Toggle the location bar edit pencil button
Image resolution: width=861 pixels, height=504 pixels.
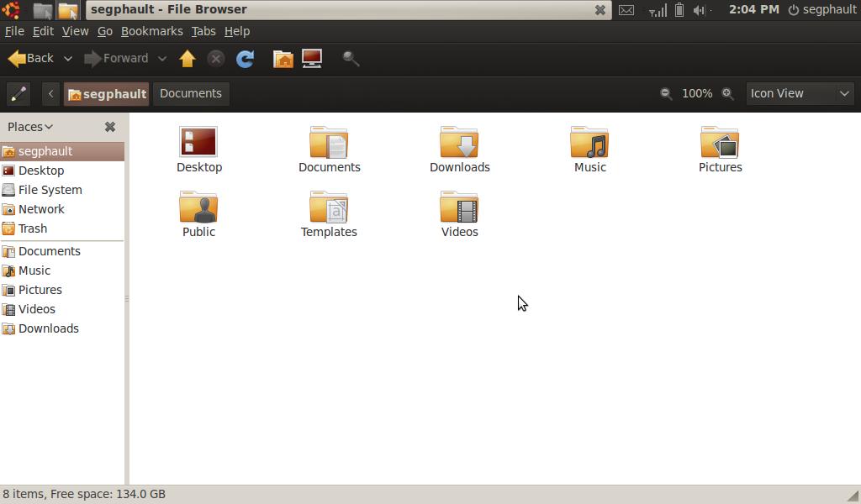pyautogui.click(x=18, y=94)
